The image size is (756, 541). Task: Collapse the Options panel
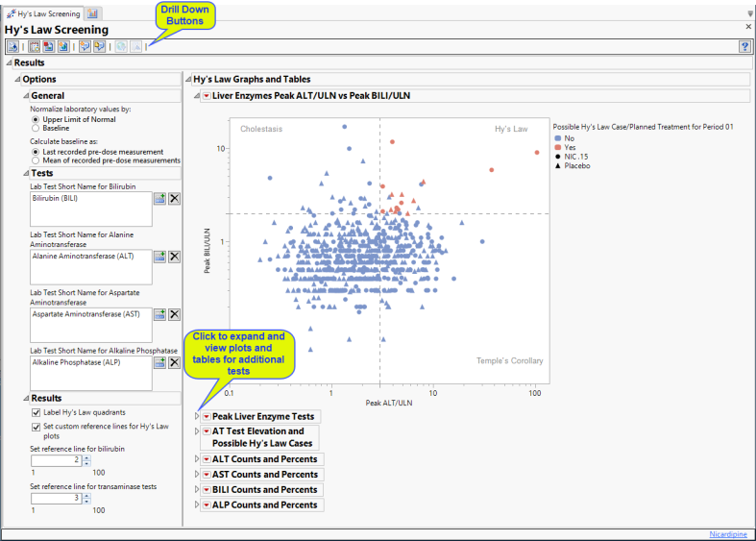point(18,79)
